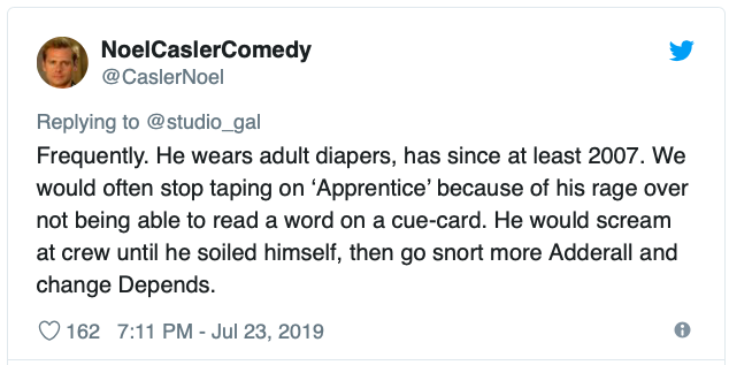Click the NoelCaslerComedy display name
The width and height of the screenshot is (731, 369).
click(x=206, y=50)
